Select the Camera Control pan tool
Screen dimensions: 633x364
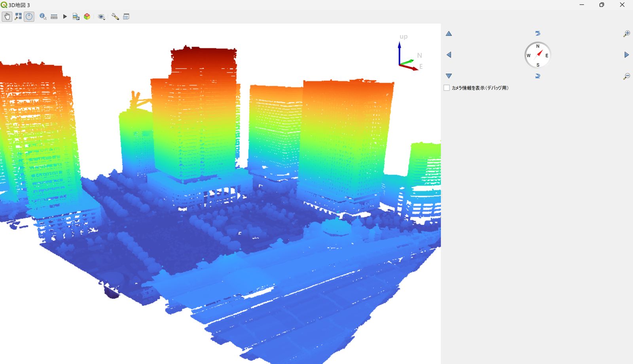pos(7,17)
